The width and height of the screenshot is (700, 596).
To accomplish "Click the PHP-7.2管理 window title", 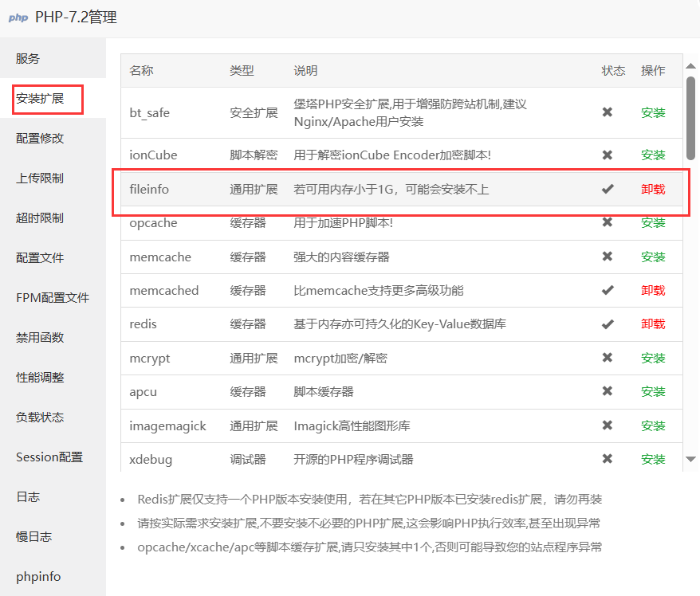I will (76, 18).
